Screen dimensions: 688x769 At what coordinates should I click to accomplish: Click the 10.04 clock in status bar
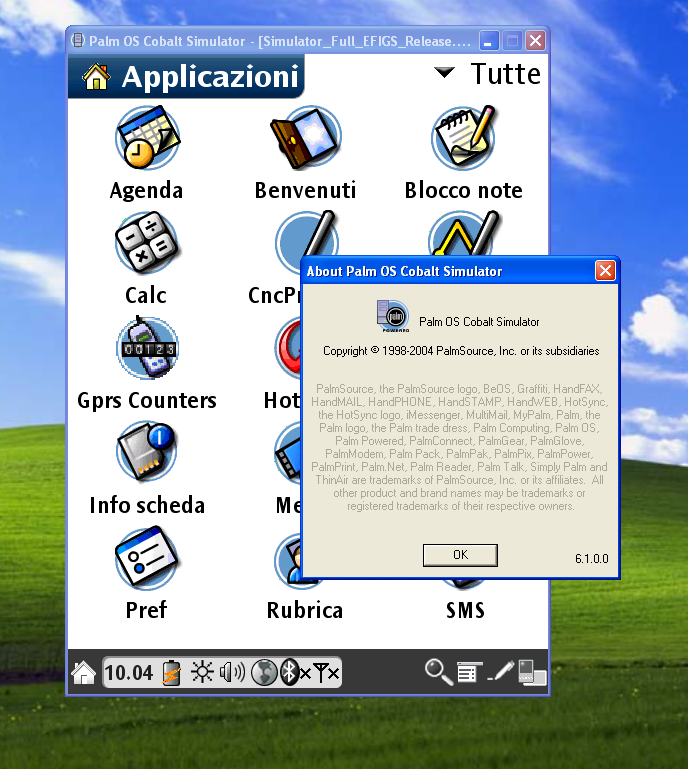pyautogui.click(x=129, y=672)
